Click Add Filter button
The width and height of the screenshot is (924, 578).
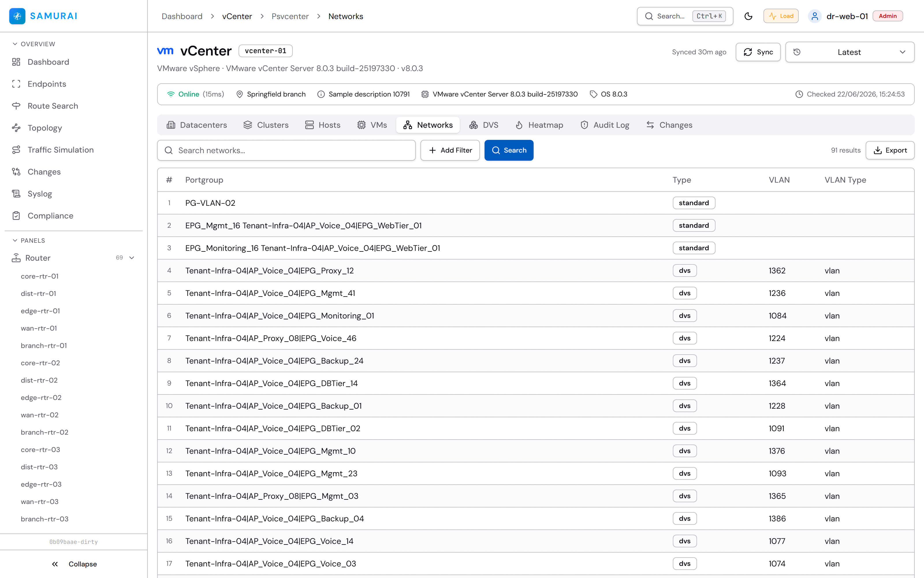450,150
